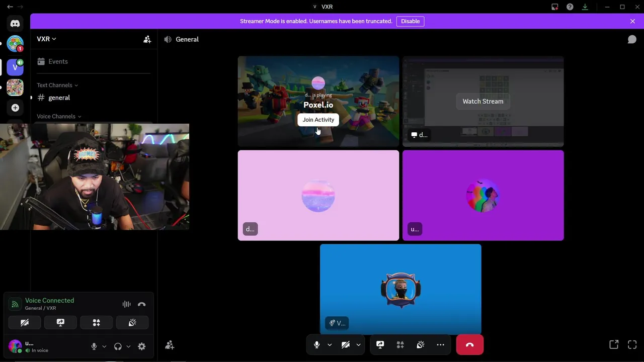Deafen with headphones icon in user panel
Viewport: 644px width, 362px height.
click(118, 346)
